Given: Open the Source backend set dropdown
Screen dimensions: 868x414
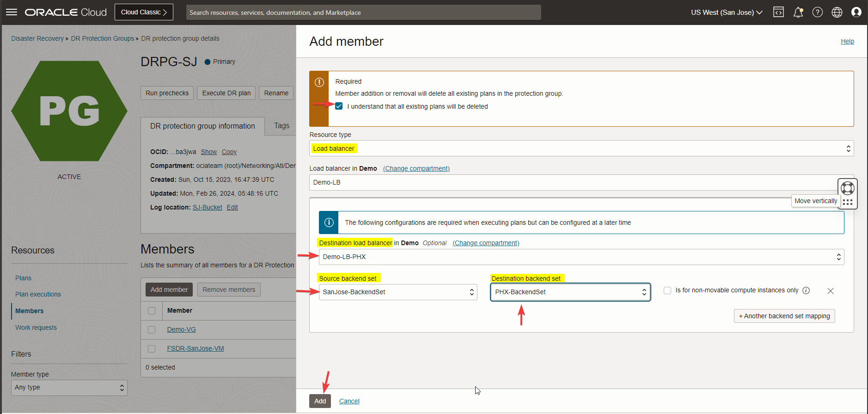Looking at the screenshot, I should tap(397, 292).
